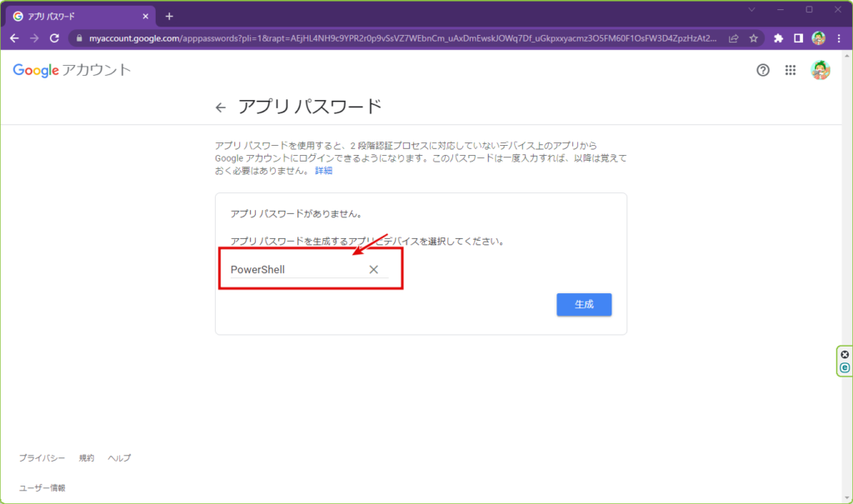This screenshot has height=504, width=853.
Task: Open the 詳細 link
Action: (x=324, y=171)
